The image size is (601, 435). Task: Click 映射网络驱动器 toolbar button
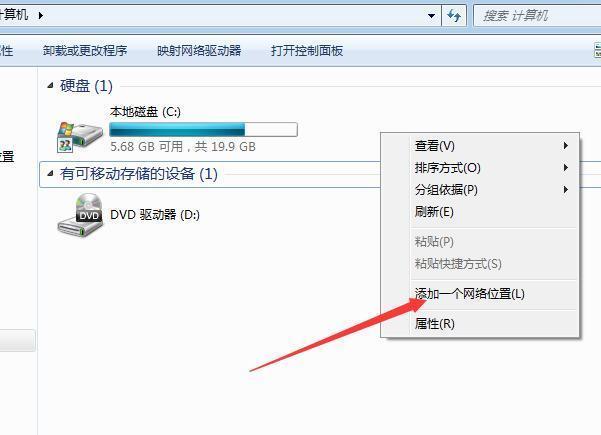click(x=199, y=51)
